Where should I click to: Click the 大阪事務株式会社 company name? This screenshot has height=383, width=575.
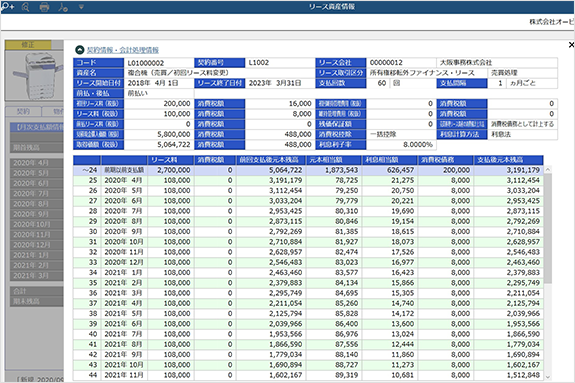pos(497,63)
